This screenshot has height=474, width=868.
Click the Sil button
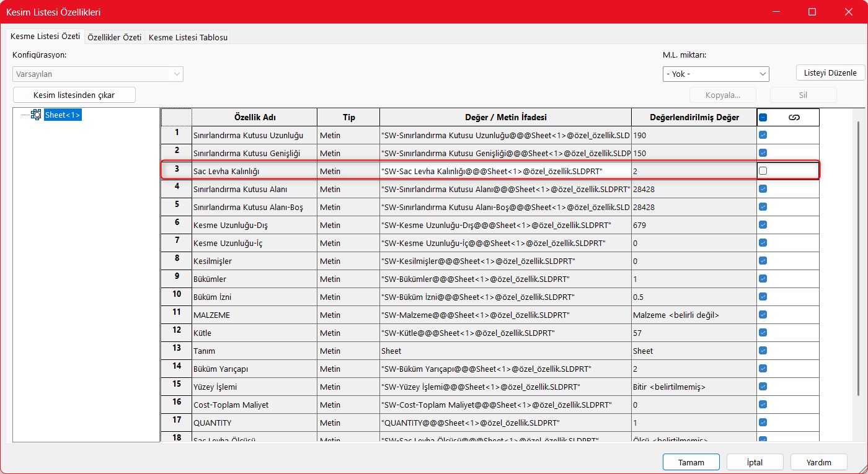pyautogui.click(x=804, y=95)
